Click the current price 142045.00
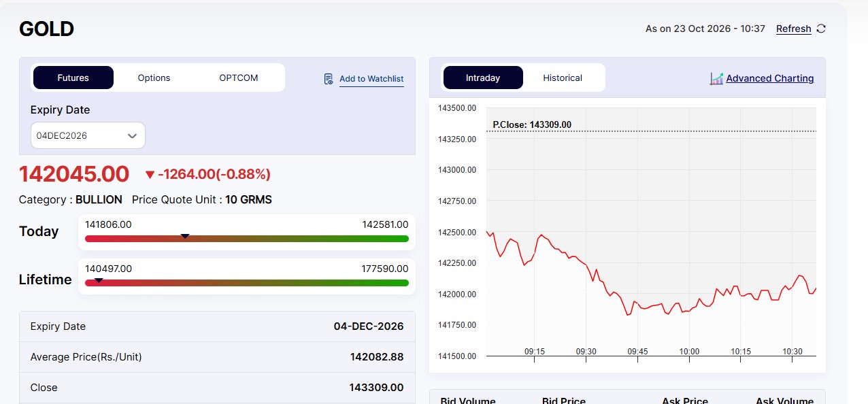 [x=74, y=174]
